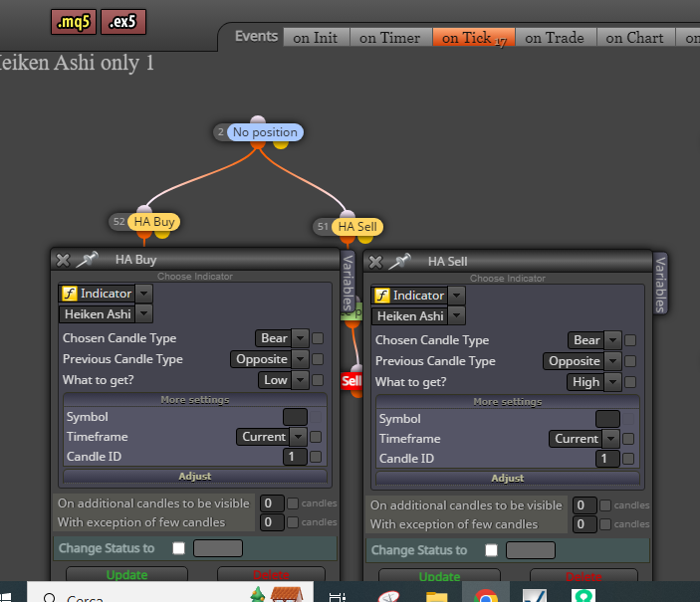Screen dimensions: 700x602
Task: Toggle Timeframe checkbox in HA Buy
Action: pos(316,437)
